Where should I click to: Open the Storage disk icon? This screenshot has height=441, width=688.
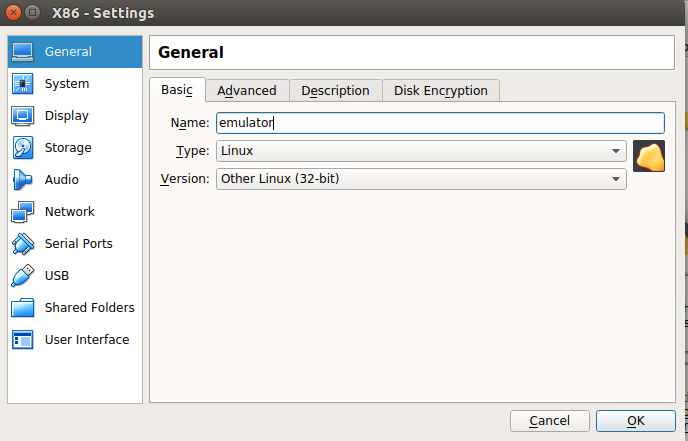coord(23,148)
